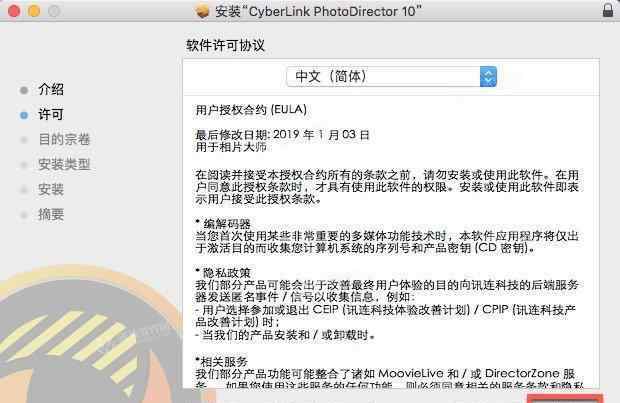Minimize the installer using the yellow button
Image resolution: width=620 pixels, height=403 pixels.
[x=34, y=11]
